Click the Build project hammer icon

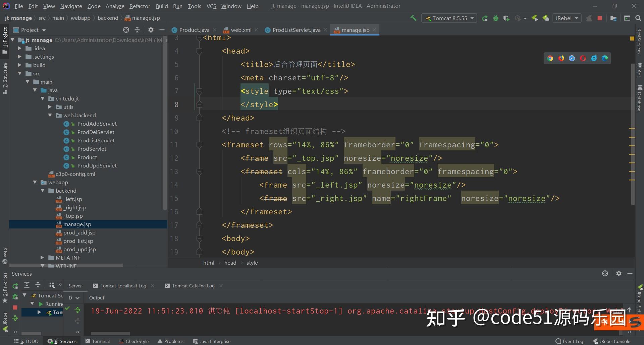point(413,18)
